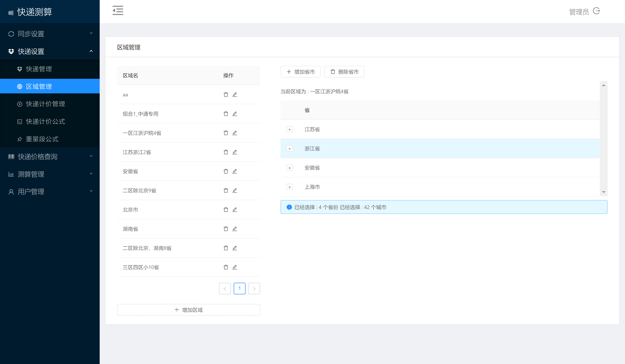Edit the 二区除北京、湖南8省 region

(235, 248)
